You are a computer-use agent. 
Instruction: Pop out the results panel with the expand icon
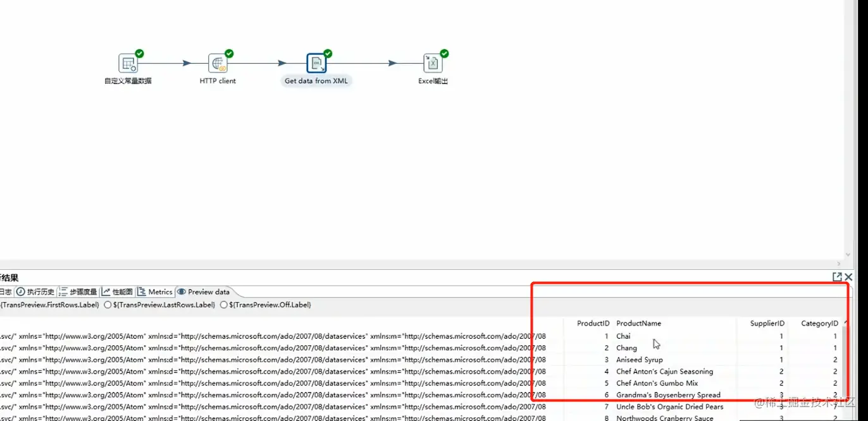click(x=837, y=277)
